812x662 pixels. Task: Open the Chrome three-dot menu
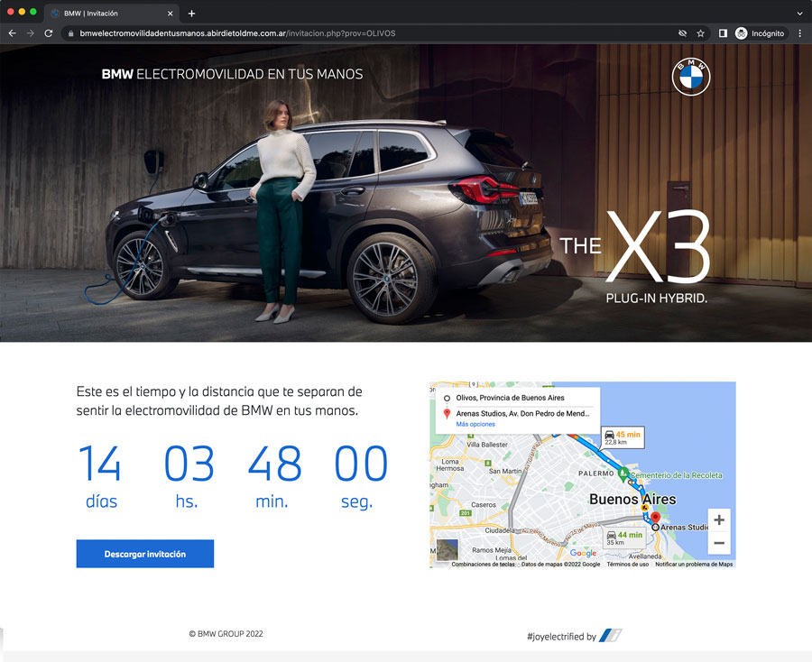point(799,33)
